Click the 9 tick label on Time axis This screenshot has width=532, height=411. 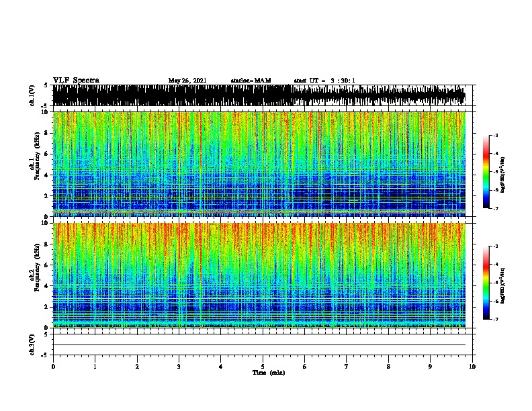(430, 367)
